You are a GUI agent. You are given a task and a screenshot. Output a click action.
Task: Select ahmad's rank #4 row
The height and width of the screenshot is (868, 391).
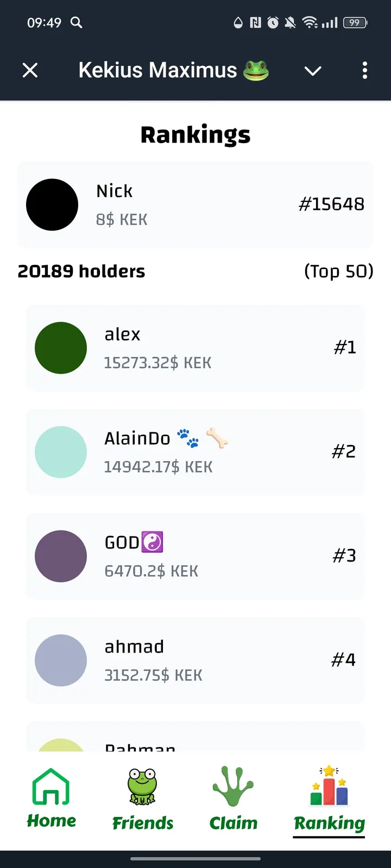point(195,660)
